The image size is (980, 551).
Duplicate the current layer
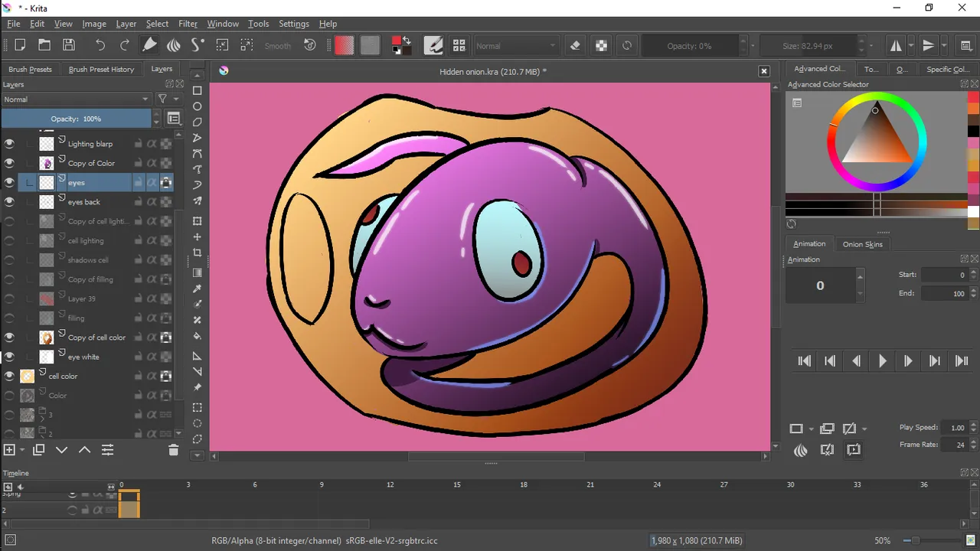coord(39,450)
